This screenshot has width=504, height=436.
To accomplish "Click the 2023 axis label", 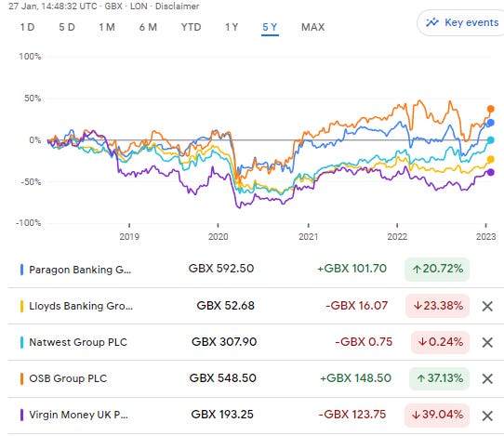I will tap(486, 237).
